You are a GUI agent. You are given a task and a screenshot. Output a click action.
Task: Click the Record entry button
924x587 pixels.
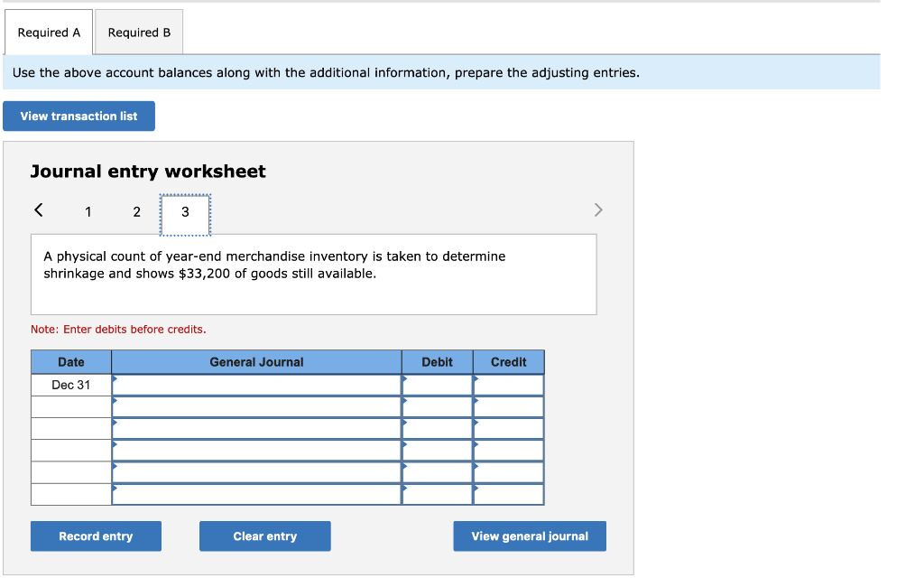point(96,536)
